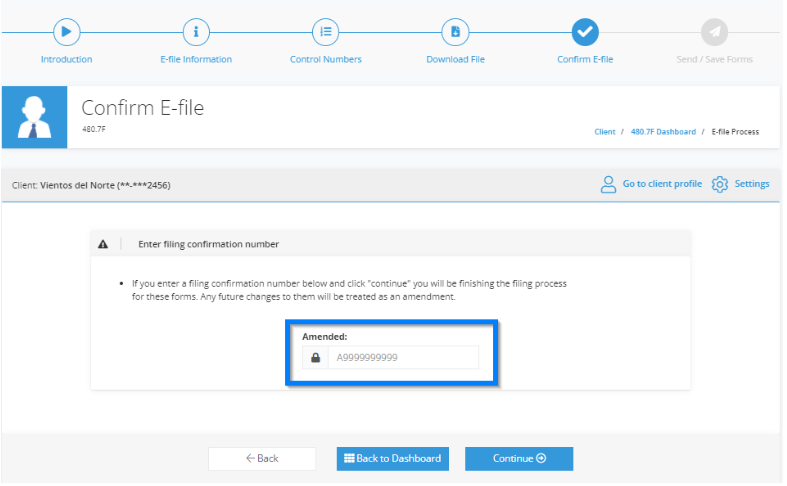Proceed with the Continue button

(x=519, y=458)
